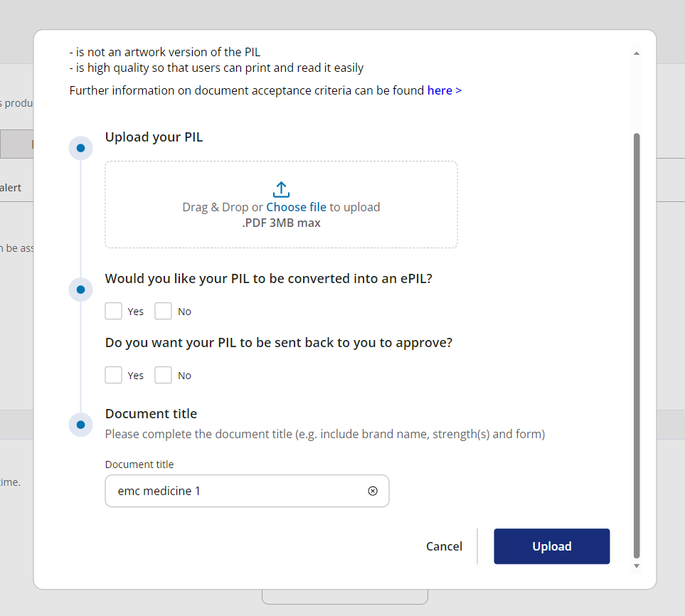Click the scrollbar down arrow
The image size is (685, 616).
point(637,567)
